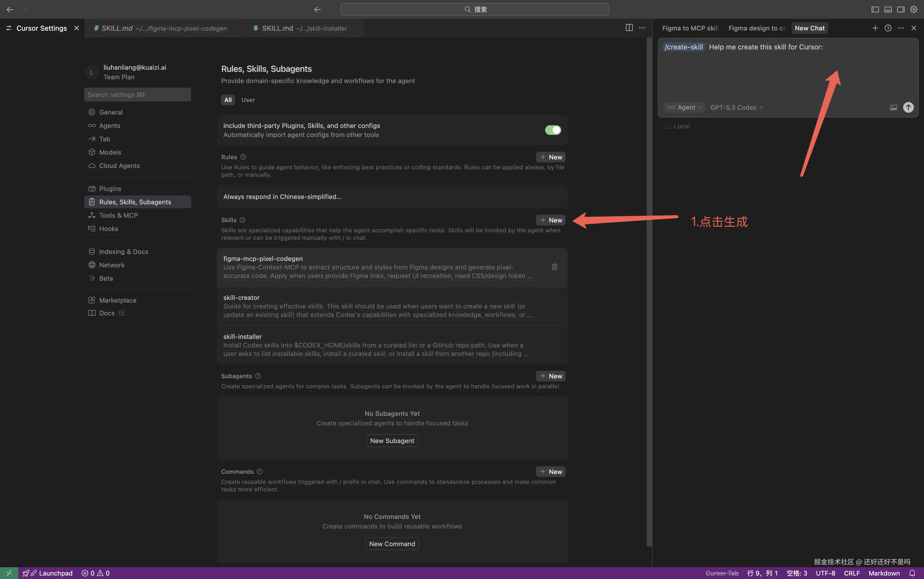Split the editor with split icon
This screenshot has width=924, height=579.
tap(629, 28)
